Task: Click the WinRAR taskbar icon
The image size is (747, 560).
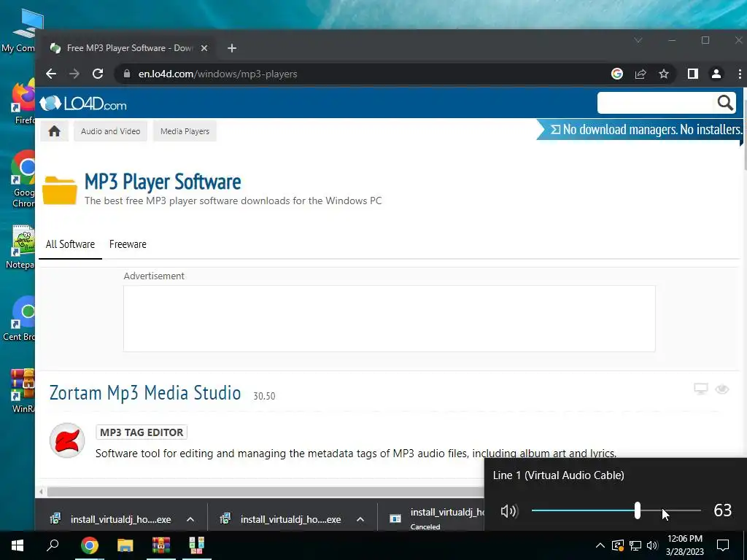Action: (x=161, y=545)
